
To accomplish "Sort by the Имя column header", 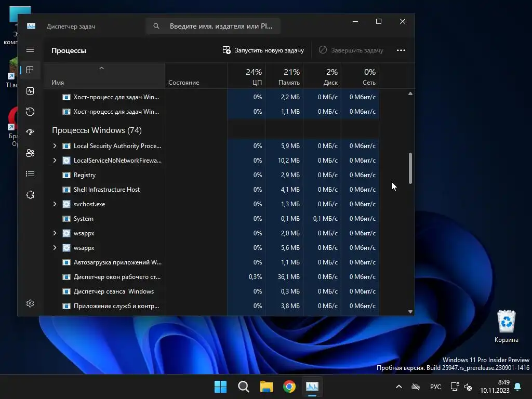I will coord(104,76).
